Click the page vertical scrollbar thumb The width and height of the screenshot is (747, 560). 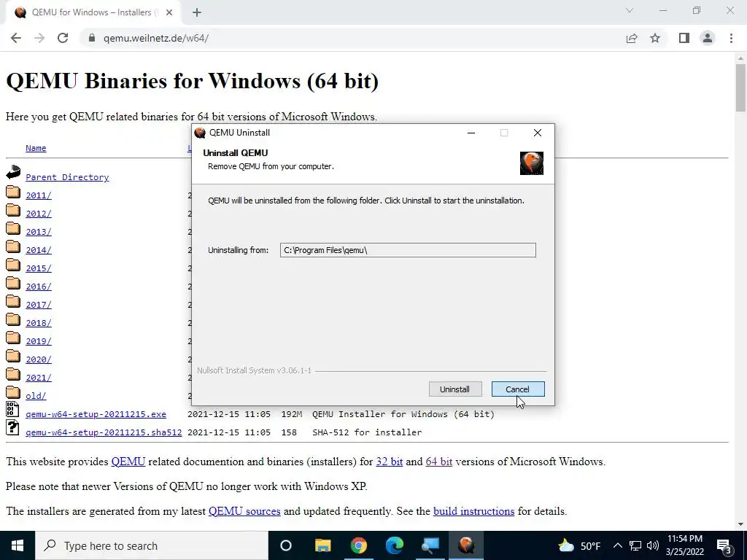pyautogui.click(x=740, y=87)
